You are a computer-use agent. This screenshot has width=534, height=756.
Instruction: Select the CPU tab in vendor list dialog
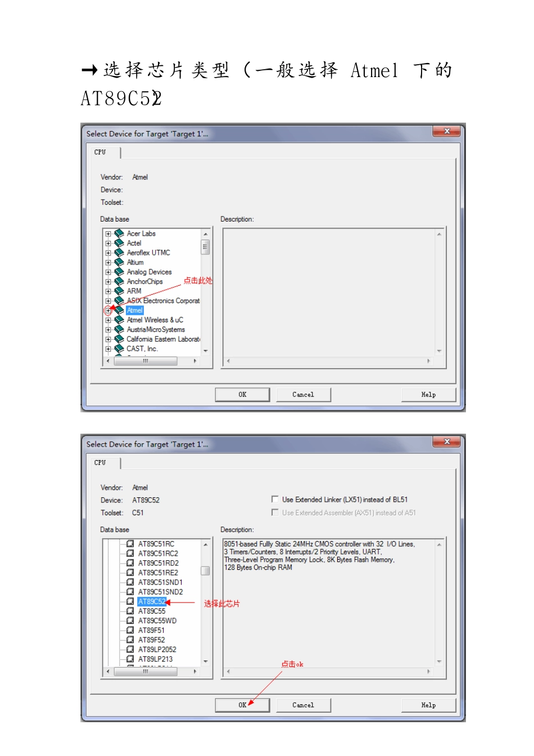[x=105, y=152]
